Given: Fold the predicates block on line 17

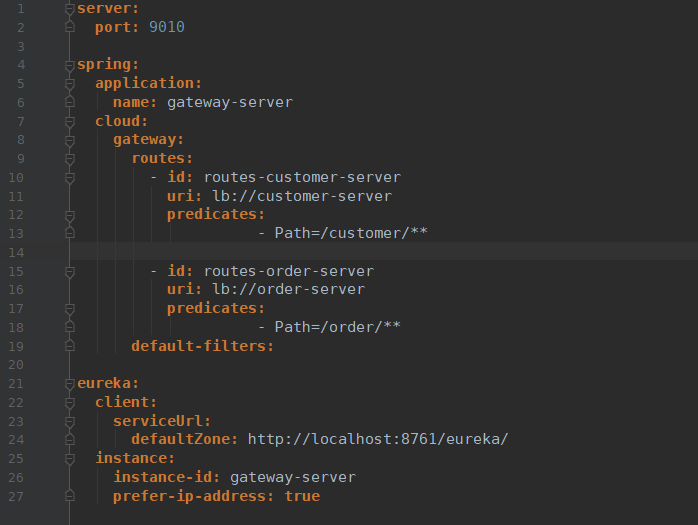Looking at the screenshot, I should pyautogui.click(x=69, y=309).
